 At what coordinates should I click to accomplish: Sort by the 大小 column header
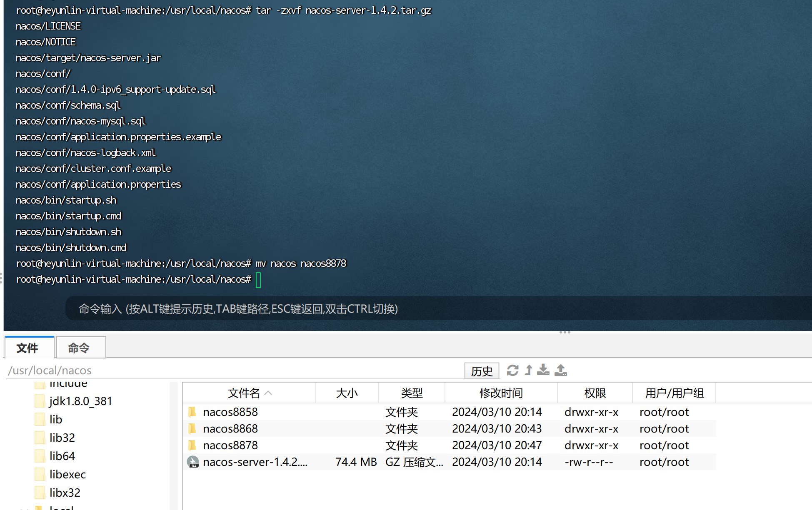(x=347, y=393)
